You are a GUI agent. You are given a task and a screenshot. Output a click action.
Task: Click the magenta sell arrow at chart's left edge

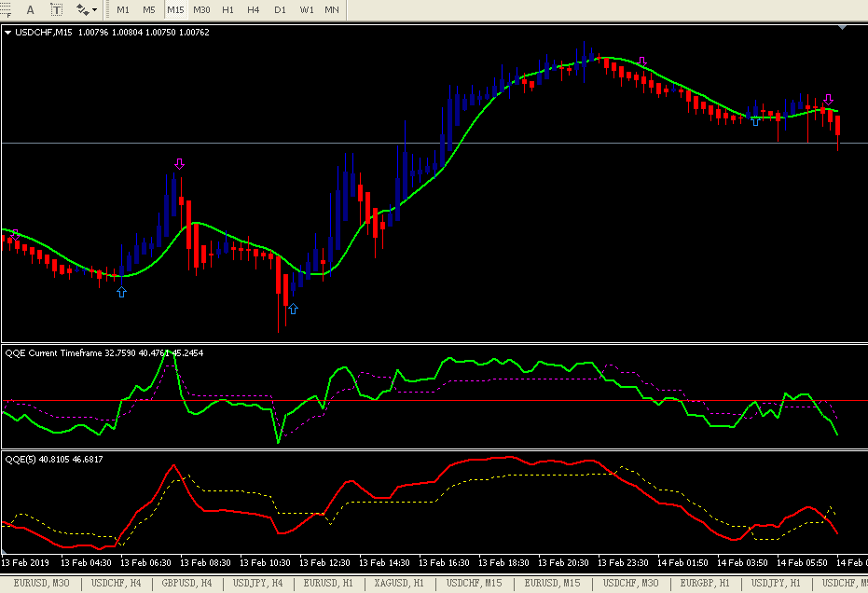coord(15,234)
